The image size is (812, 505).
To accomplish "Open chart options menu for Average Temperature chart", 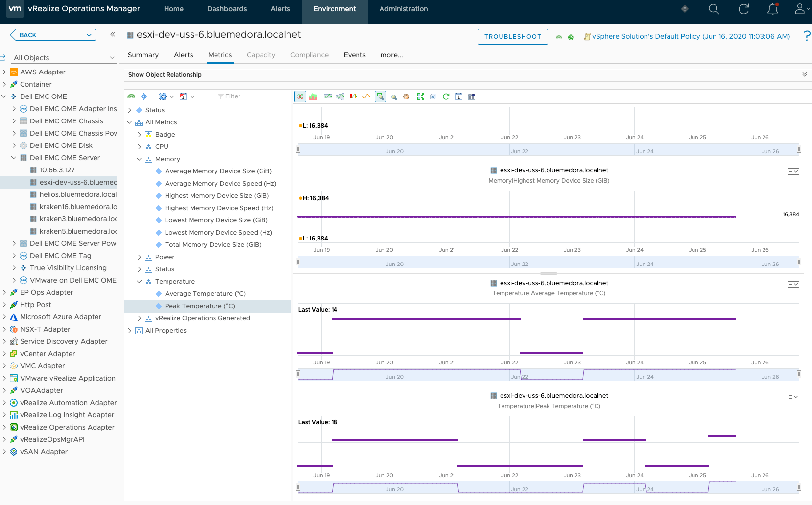I will 793,284.
